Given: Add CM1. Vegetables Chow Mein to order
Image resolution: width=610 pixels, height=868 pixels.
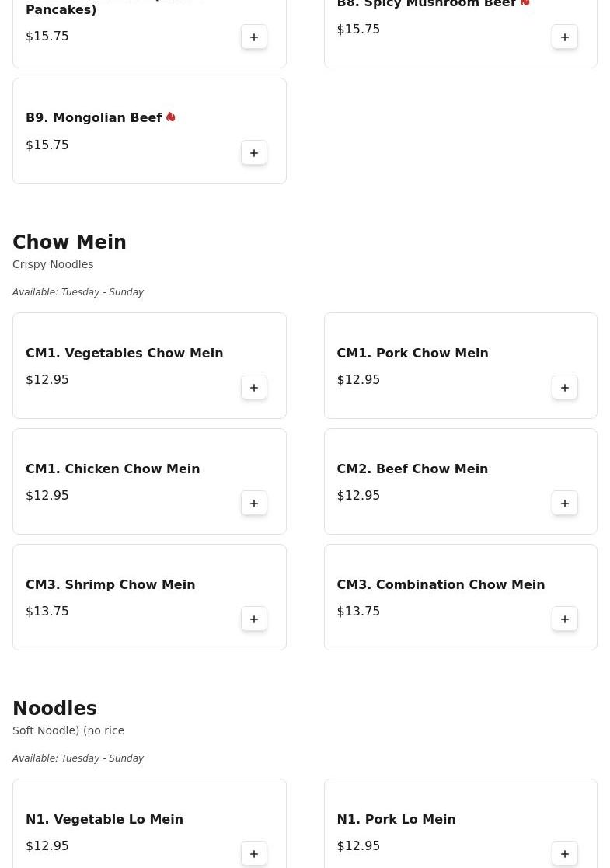Looking at the screenshot, I should [x=254, y=388].
